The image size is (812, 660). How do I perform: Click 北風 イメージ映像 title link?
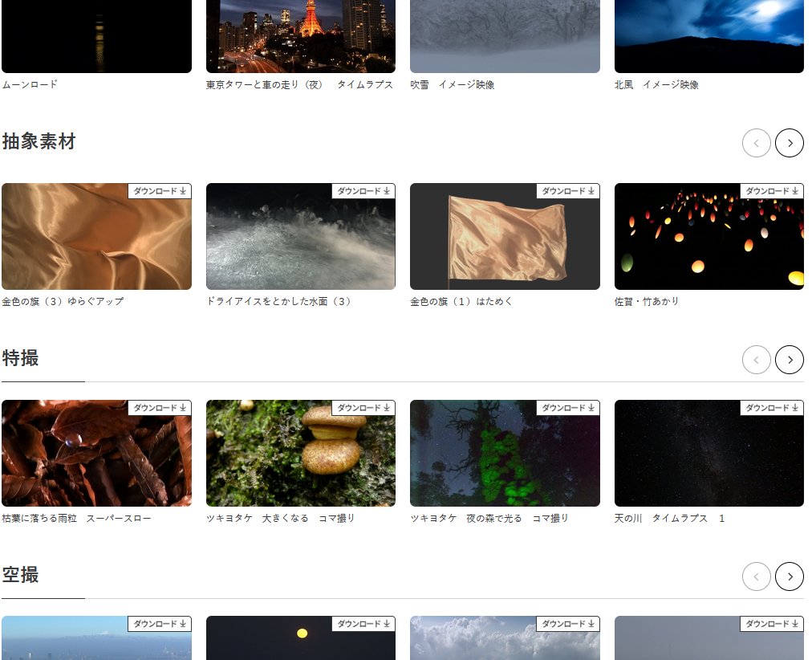pos(656,84)
